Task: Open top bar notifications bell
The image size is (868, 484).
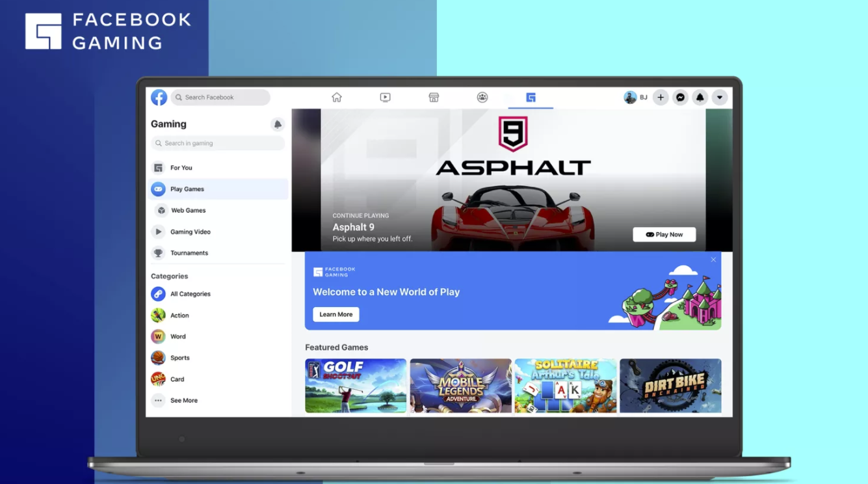Action: pos(700,98)
